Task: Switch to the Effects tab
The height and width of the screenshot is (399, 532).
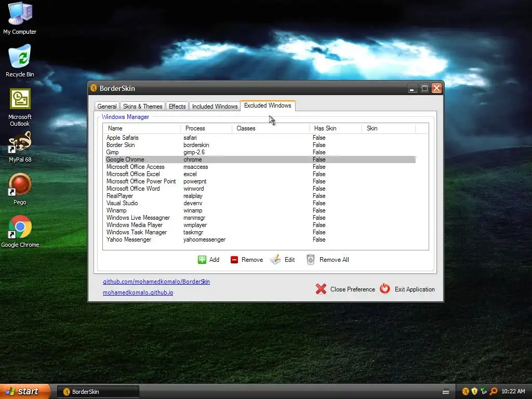Action: coord(177,106)
